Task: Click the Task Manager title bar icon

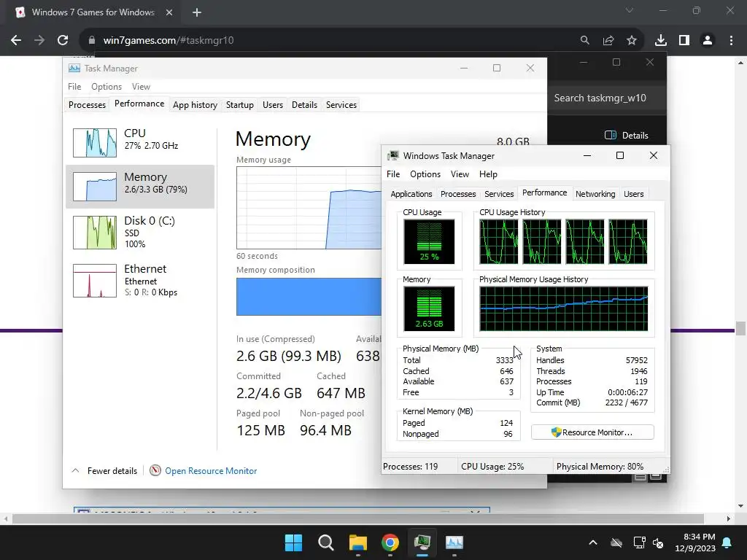Action: coord(74,68)
